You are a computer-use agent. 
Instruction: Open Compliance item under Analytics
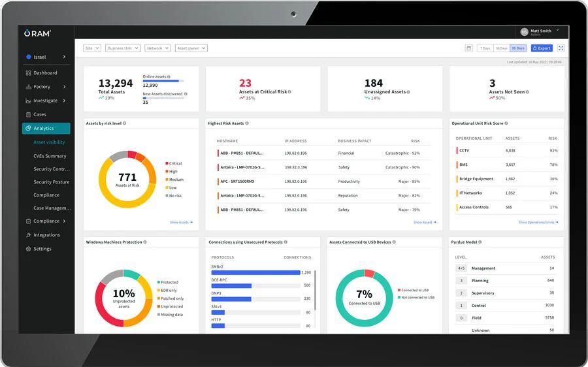pyautogui.click(x=46, y=195)
